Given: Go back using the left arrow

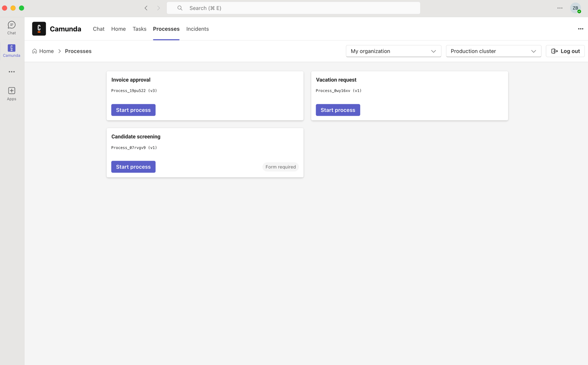Looking at the screenshot, I should point(146,8).
